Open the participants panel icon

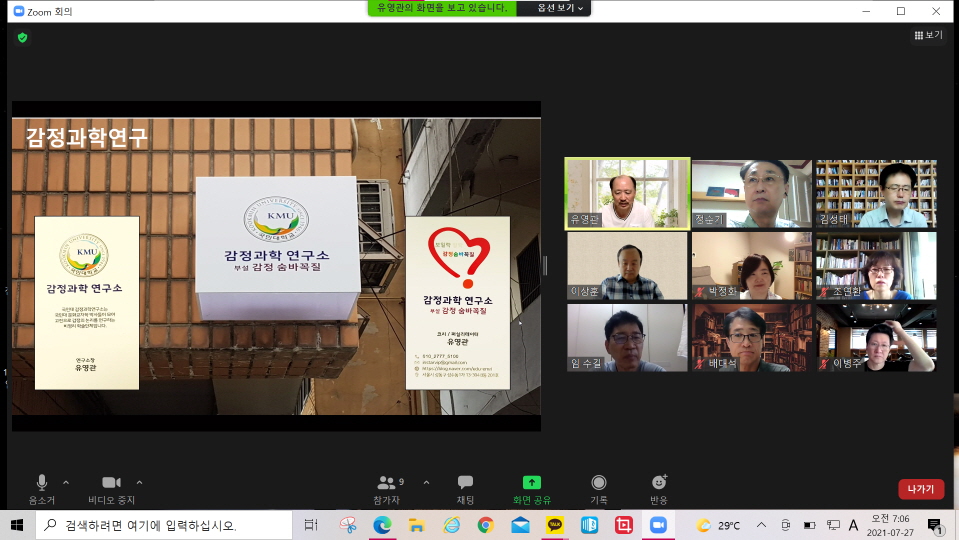click(x=386, y=483)
